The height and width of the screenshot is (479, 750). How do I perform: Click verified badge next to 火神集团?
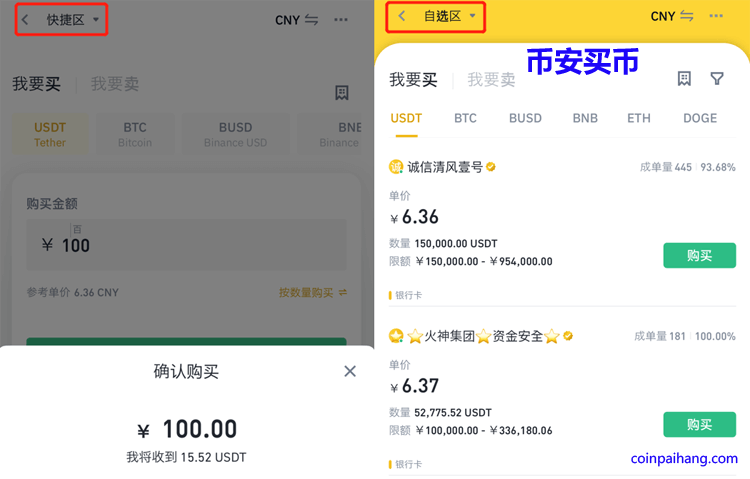tap(568, 336)
